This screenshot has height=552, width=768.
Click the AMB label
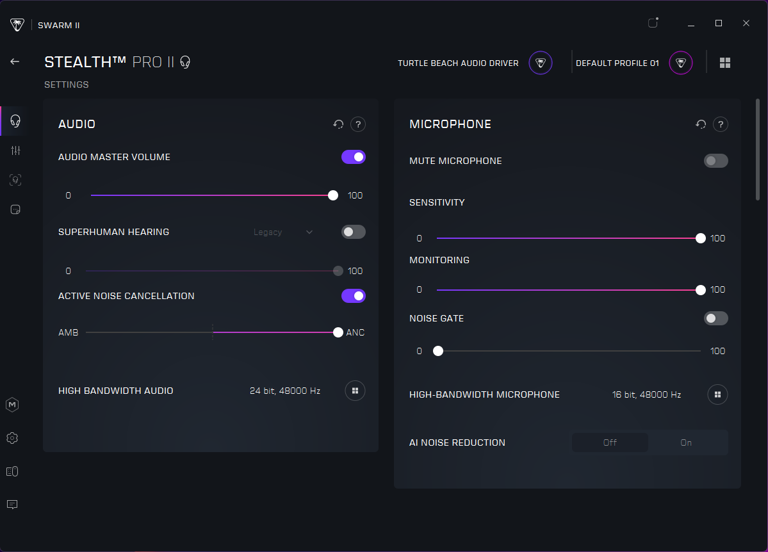point(68,333)
